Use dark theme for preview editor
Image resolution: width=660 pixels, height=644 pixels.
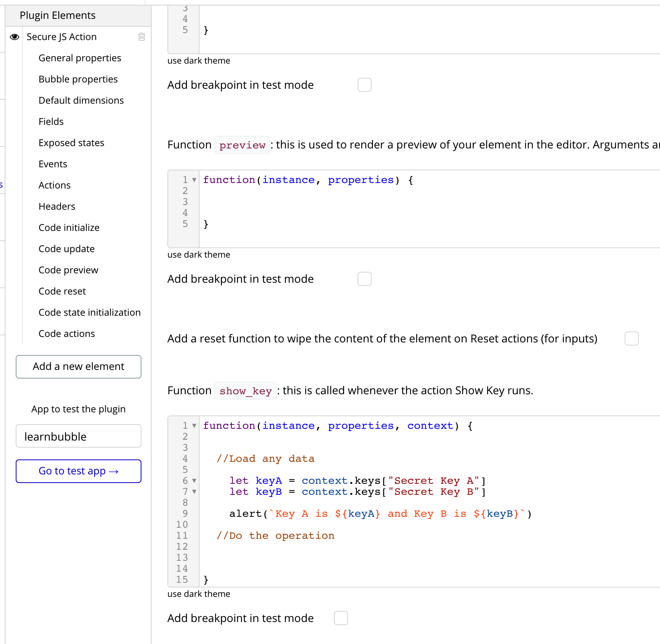coord(199,255)
